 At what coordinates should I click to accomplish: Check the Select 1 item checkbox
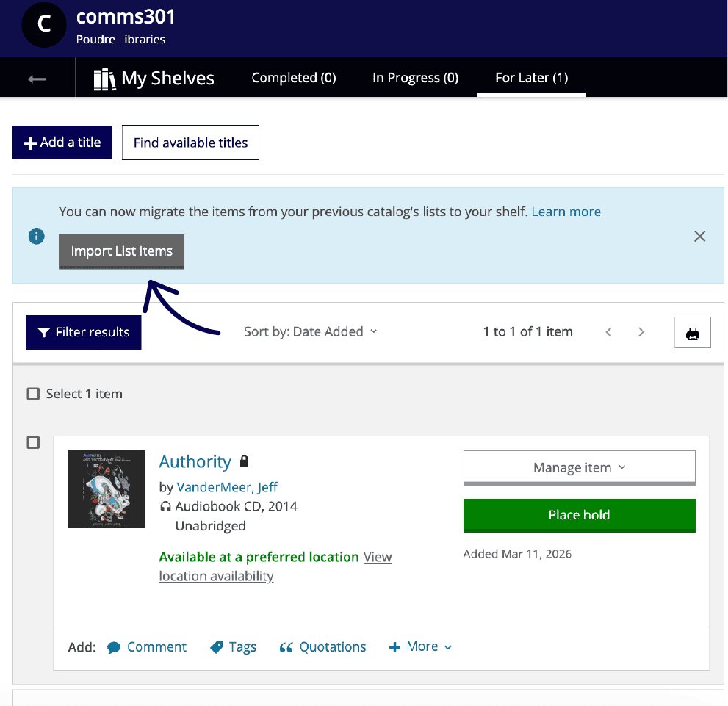coord(33,394)
